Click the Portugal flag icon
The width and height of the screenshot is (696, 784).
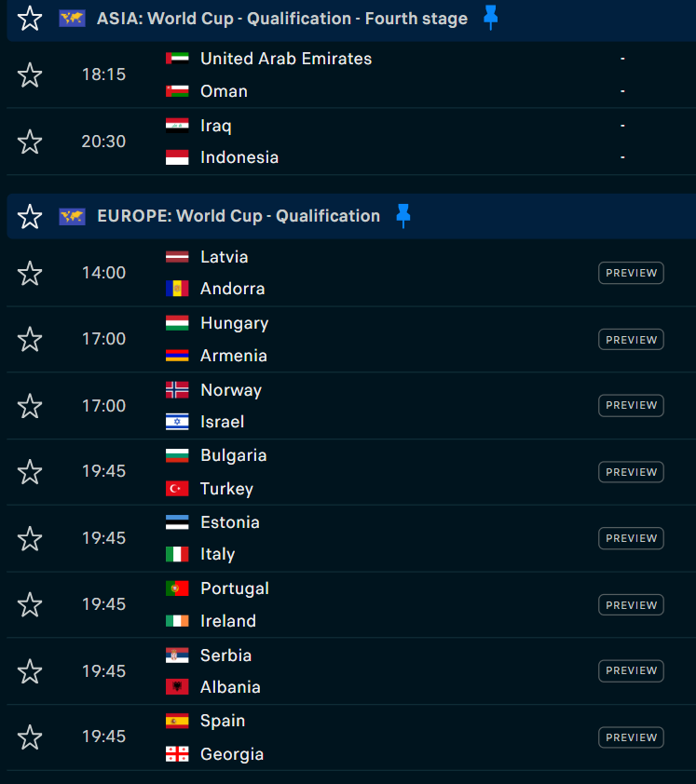pyautogui.click(x=177, y=588)
